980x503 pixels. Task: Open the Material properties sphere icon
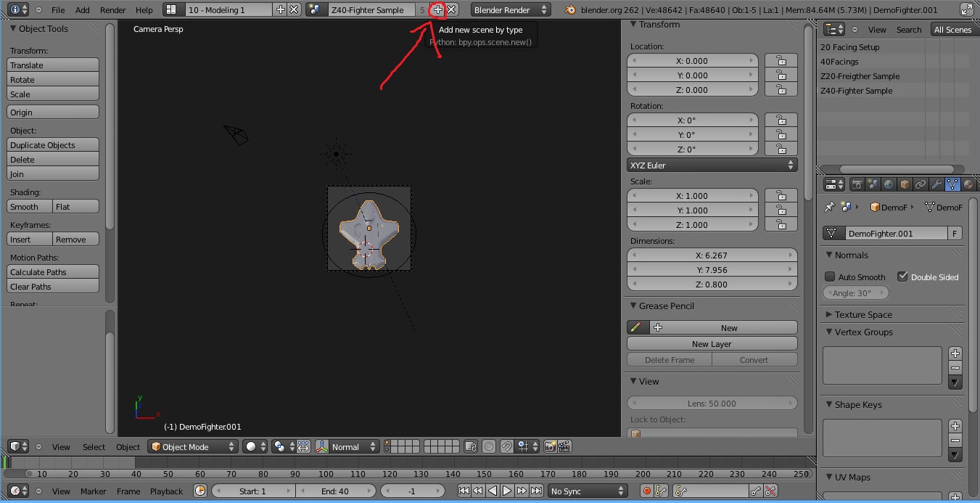[968, 185]
